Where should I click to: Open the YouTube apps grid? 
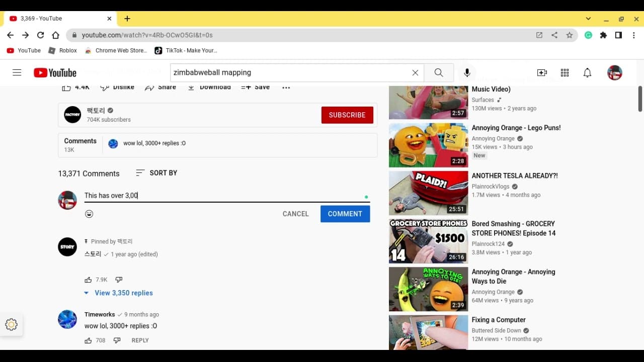(565, 72)
